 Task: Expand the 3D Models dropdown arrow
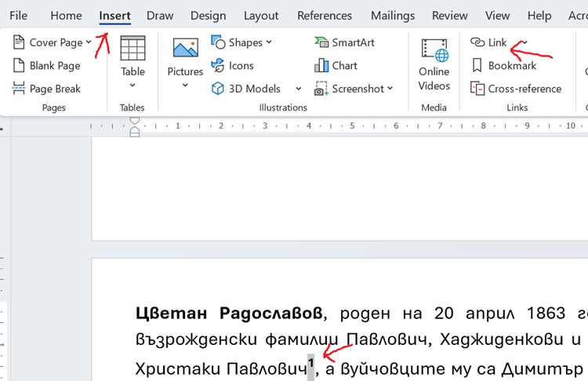(298, 89)
